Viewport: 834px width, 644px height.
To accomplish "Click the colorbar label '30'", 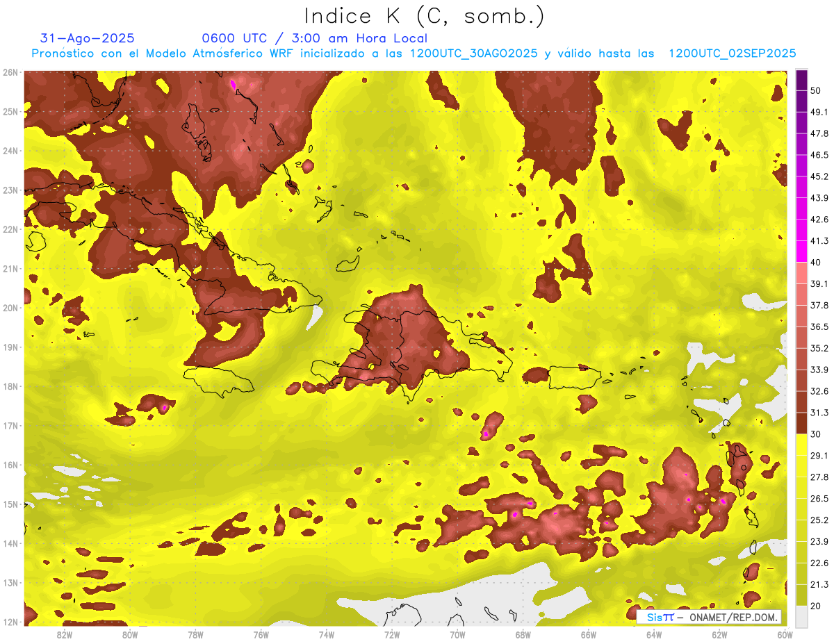I will coord(816,434).
